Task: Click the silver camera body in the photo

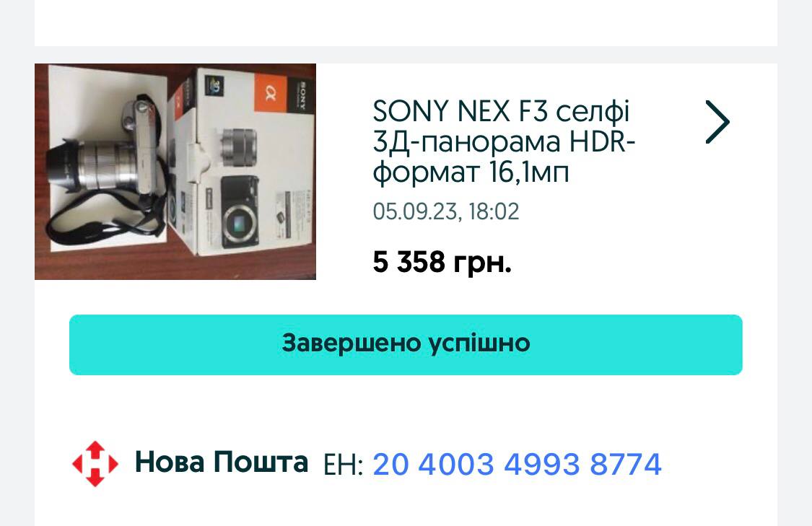Action: (x=145, y=147)
